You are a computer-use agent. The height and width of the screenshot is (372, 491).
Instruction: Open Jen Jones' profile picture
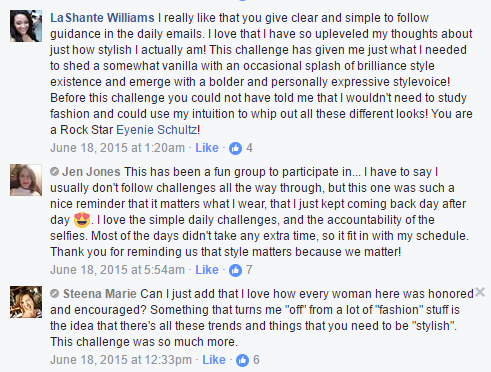pos(26,180)
